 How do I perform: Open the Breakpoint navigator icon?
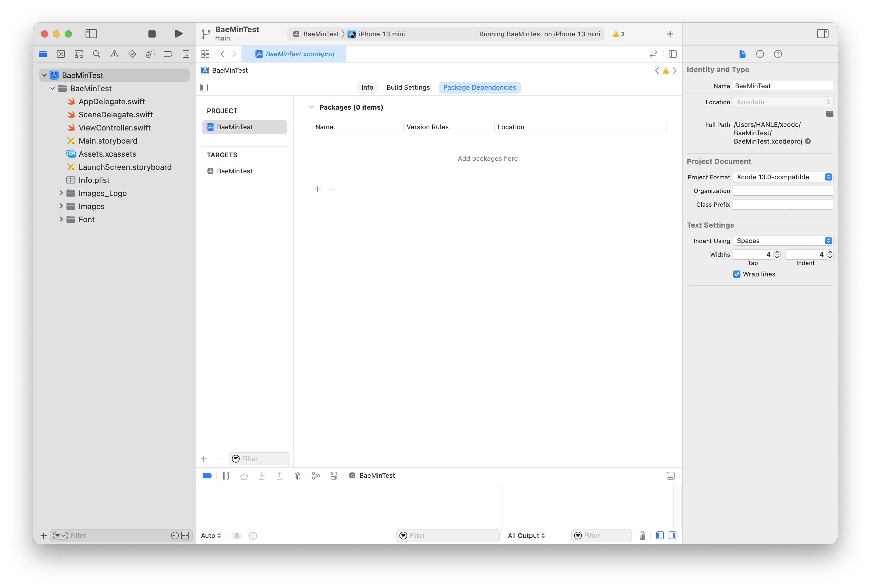point(168,54)
